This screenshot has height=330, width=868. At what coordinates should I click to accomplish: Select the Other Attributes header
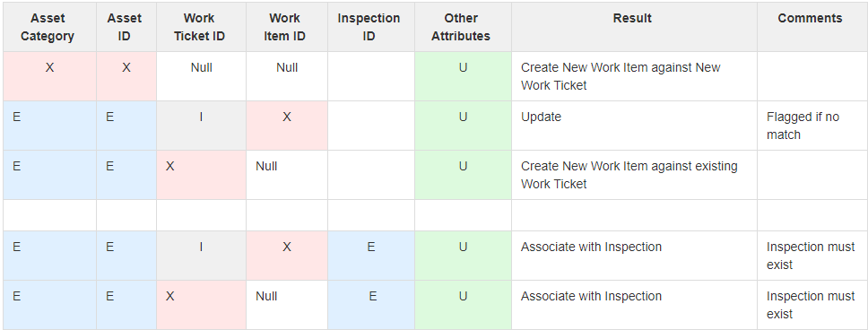tap(463, 27)
